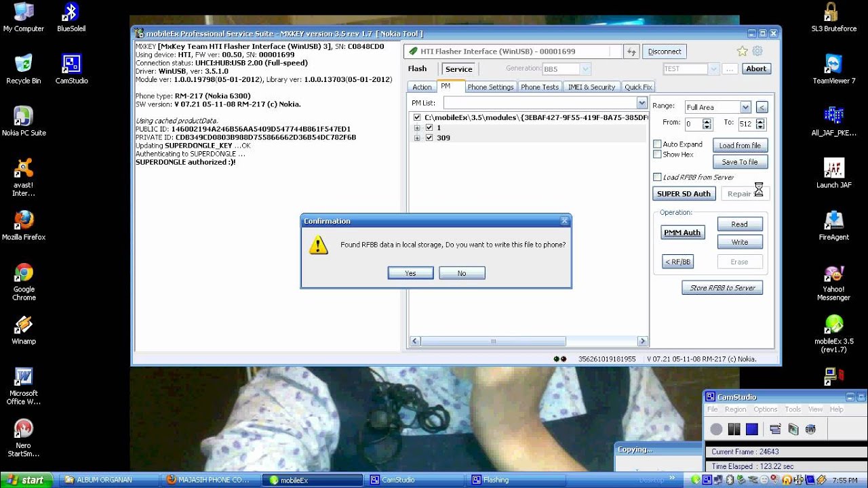This screenshot has width=868, height=488.
Task: Click the CamStudio pause button
Action: (x=734, y=429)
